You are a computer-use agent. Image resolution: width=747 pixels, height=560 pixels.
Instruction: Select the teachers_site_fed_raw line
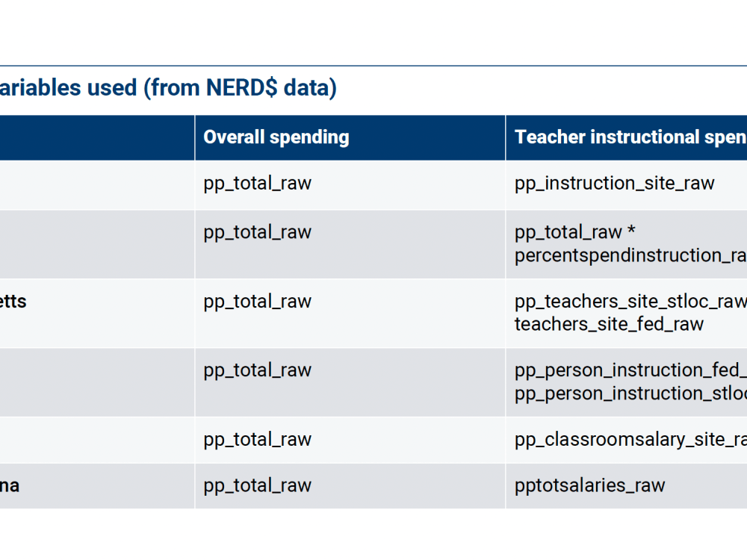coord(609,324)
